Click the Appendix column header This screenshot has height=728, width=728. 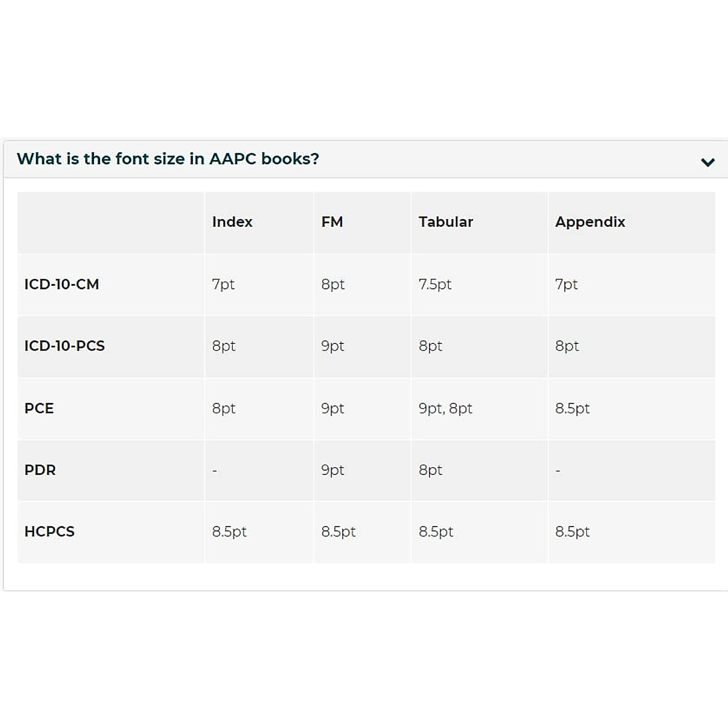[x=590, y=222]
